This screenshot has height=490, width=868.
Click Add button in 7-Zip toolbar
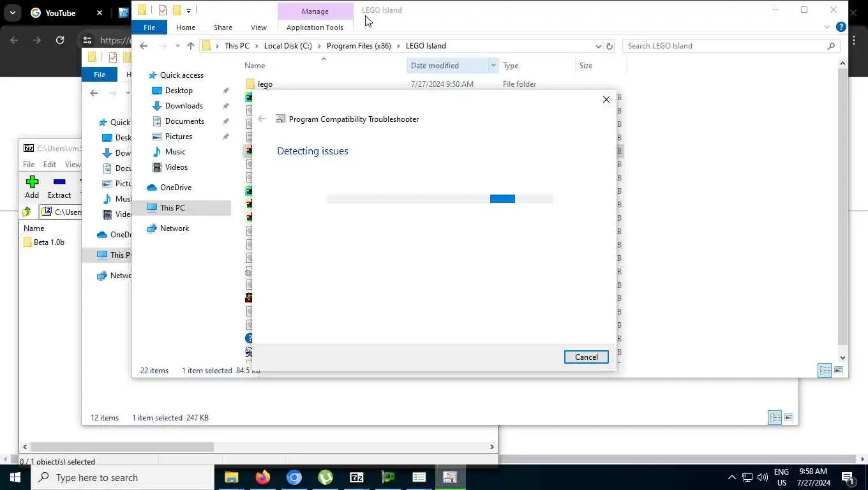[32, 188]
